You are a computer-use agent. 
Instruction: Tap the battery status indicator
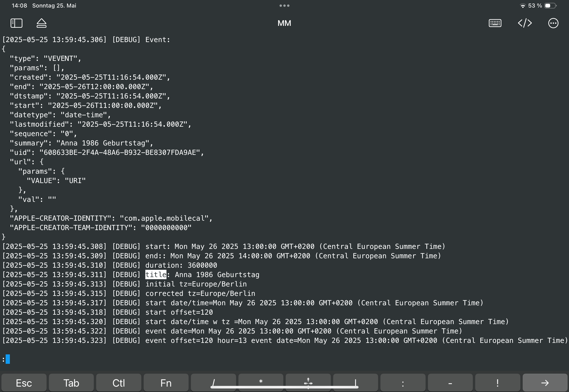tap(550, 6)
